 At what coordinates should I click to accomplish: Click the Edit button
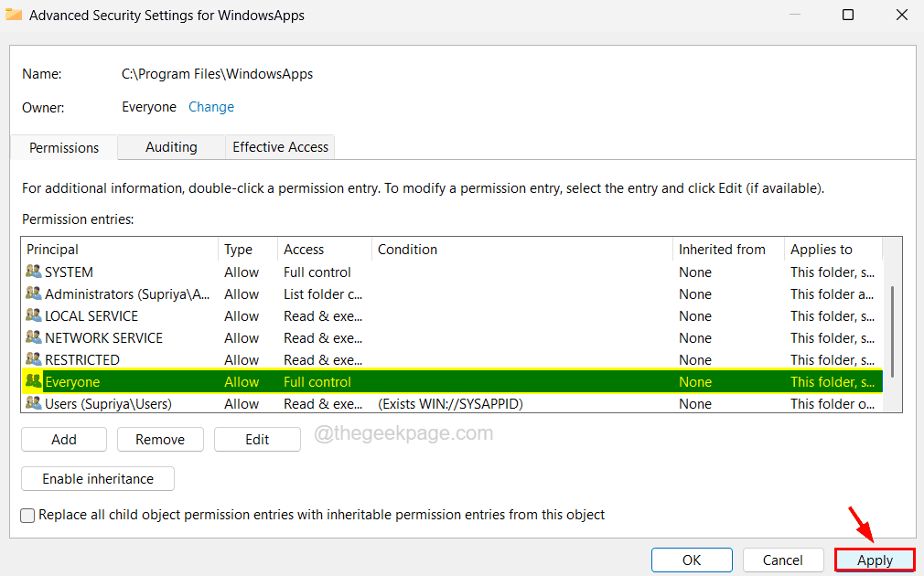(x=257, y=440)
